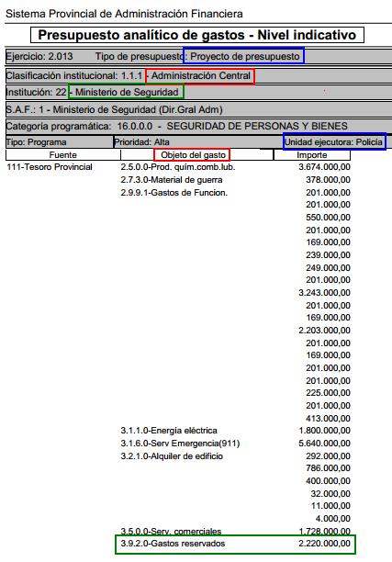Click the amount 378.000,00
The height and width of the screenshot is (562, 392).
328,180
